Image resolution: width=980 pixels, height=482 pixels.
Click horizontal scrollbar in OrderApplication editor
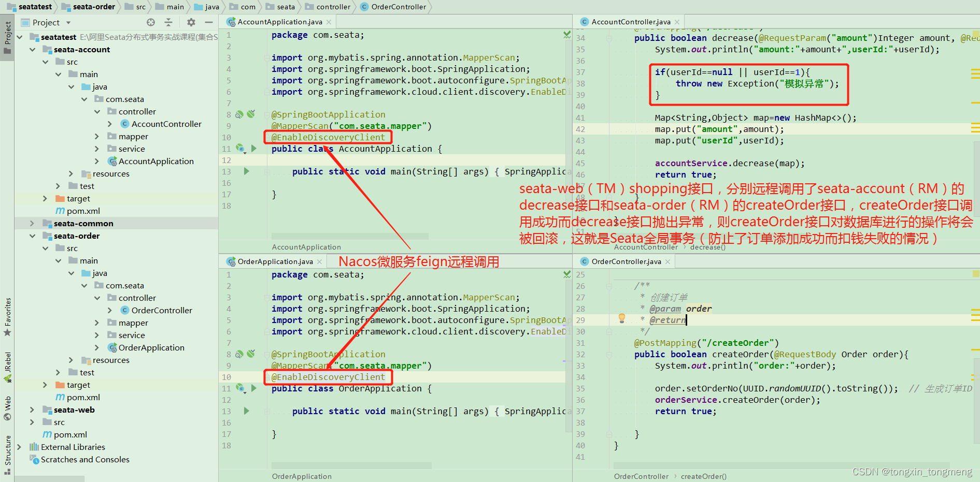click(x=351, y=466)
